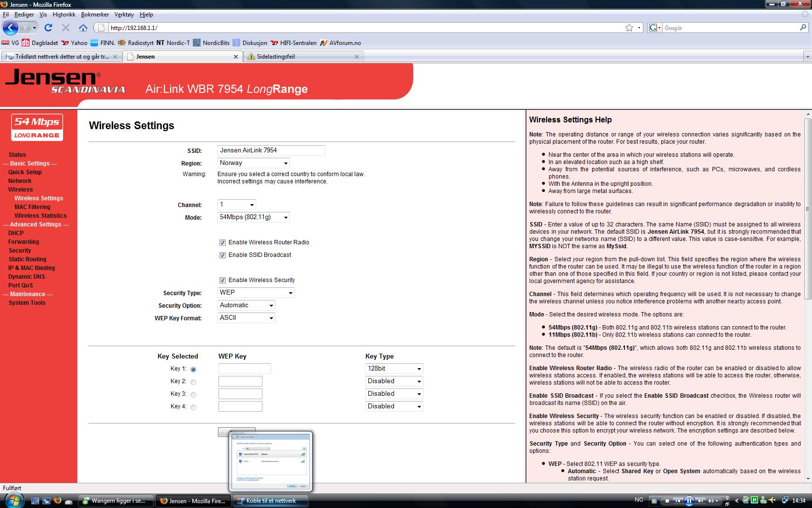The width and height of the screenshot is (812, 508).
Task: Select Key 2 radio button
Action: click(x=193, y=382)
